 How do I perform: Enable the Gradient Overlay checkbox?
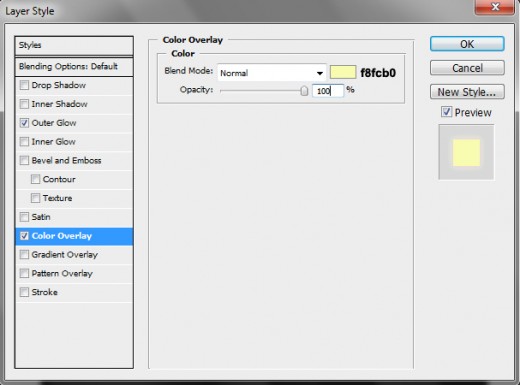(24, 255)
